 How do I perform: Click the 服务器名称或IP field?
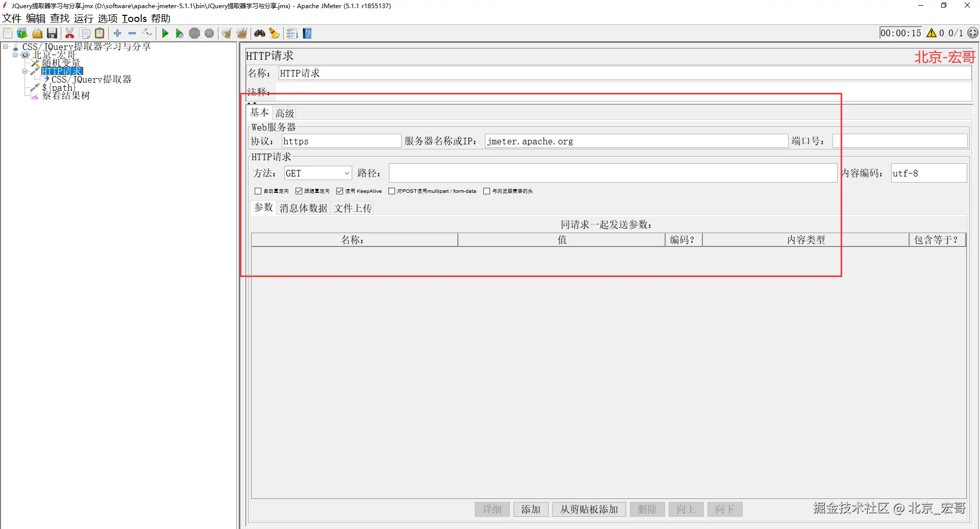click(x=636, y=141)
